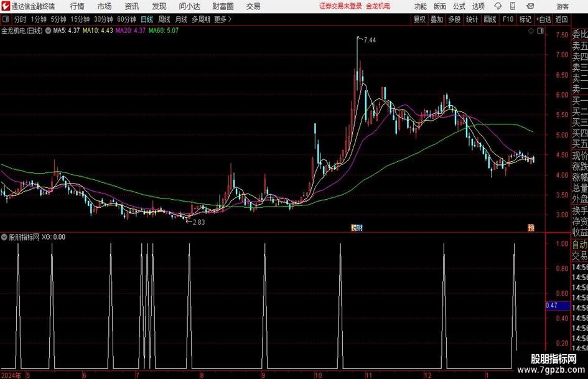588x379 pixels.
Task: Click the diamond icon at chart top-right
Action: pos(531,31)
